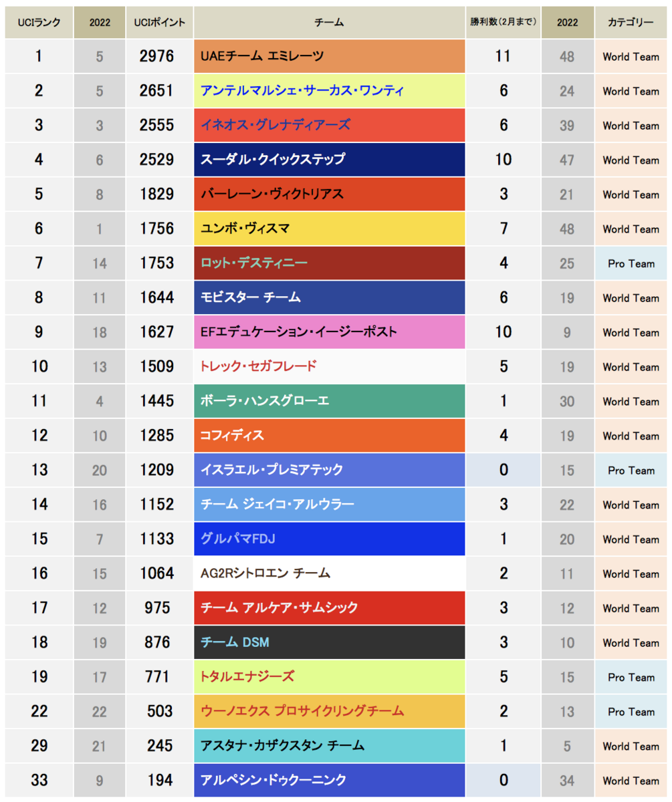
Task: Select the スーダル・クイックステップ team cell
Action: coord(329,160)
